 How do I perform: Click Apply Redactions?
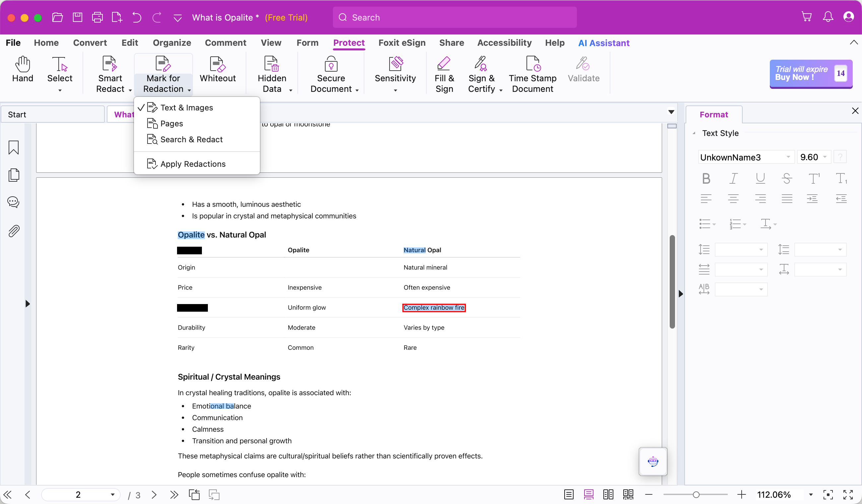[x=197, y=164]
